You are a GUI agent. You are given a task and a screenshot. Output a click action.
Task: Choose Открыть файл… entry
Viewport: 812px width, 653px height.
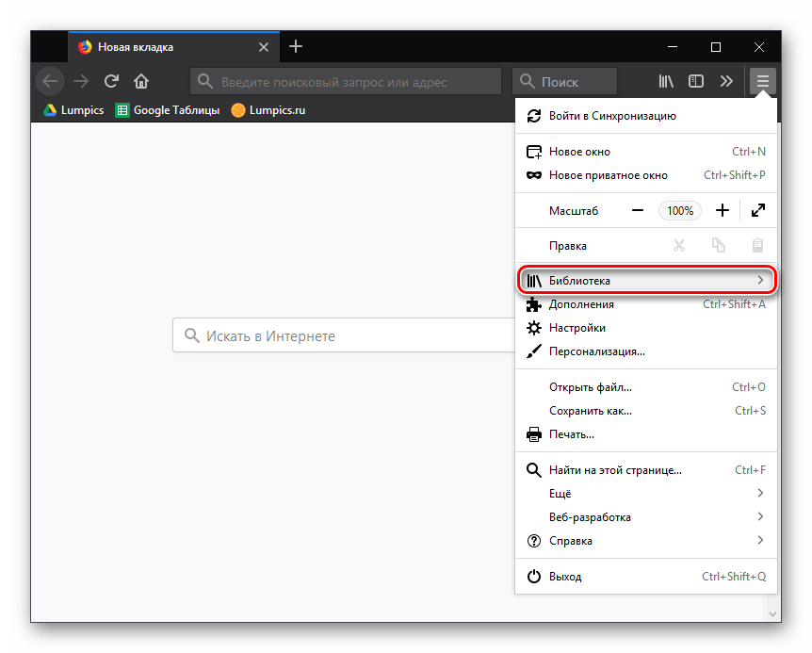click(x=646, y=387)
